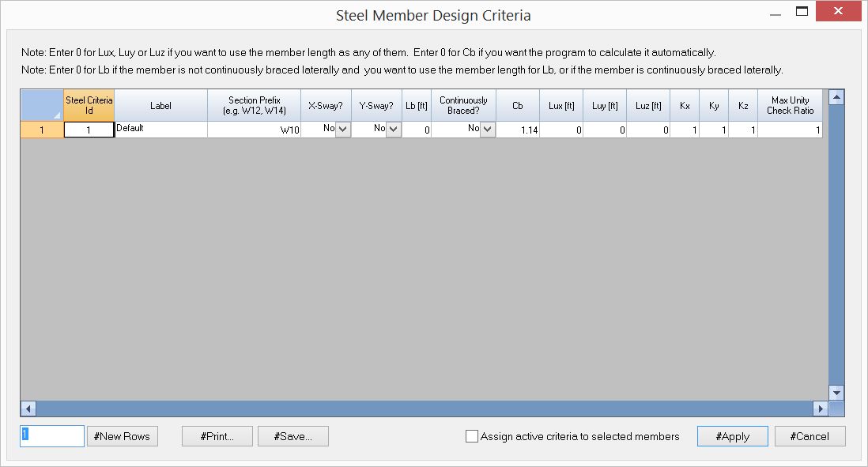
Task: Select the Steel Criteria Id cell showing 1
Action: [89, 129]
